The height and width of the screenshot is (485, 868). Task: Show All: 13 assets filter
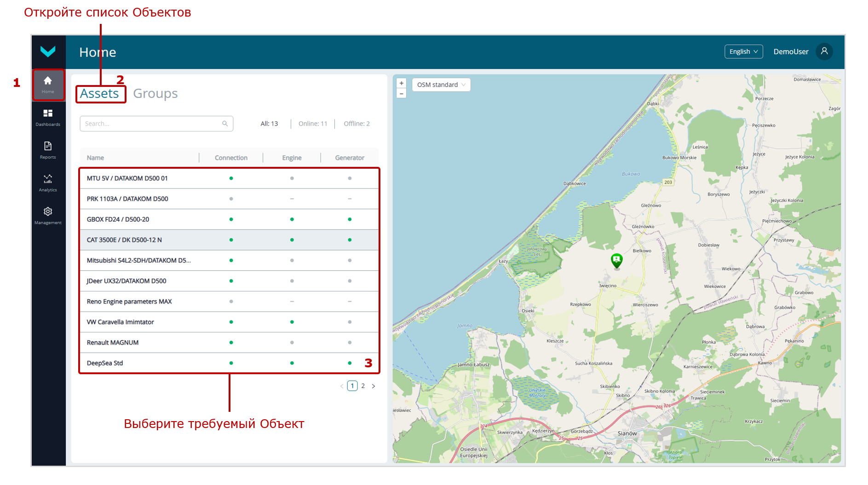tap(269, 124)
